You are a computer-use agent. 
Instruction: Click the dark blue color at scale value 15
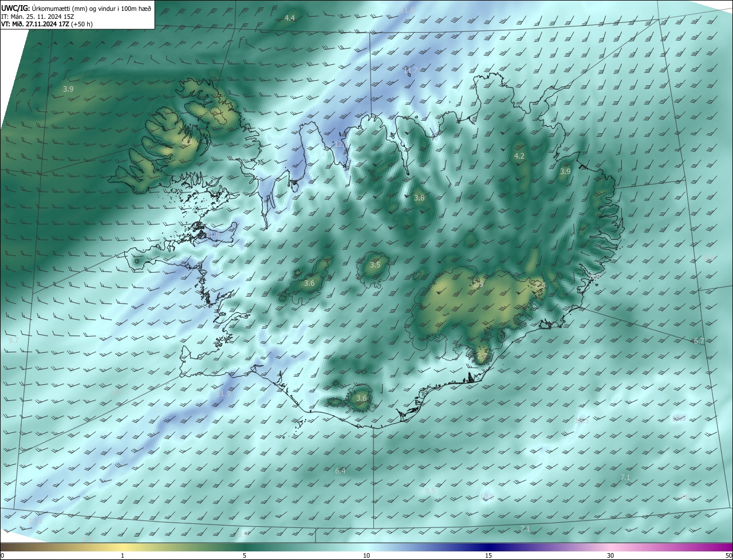tap(488, 547)
